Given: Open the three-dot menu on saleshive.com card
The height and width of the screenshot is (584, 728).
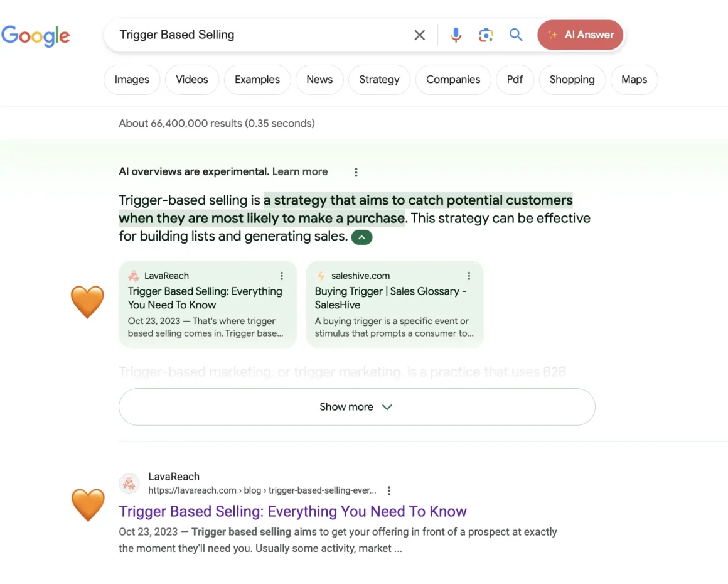Looking at the screenshot, I should (469, 275).
